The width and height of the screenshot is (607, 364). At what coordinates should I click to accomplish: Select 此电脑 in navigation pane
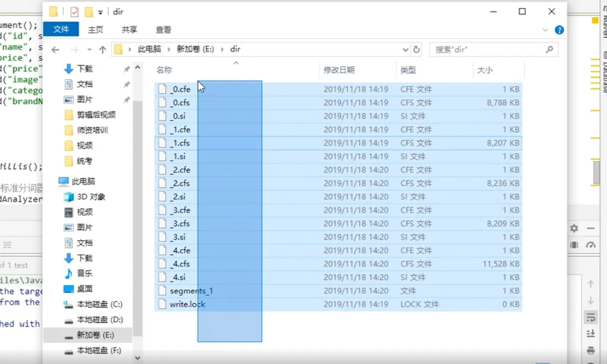tap(83, 181)
